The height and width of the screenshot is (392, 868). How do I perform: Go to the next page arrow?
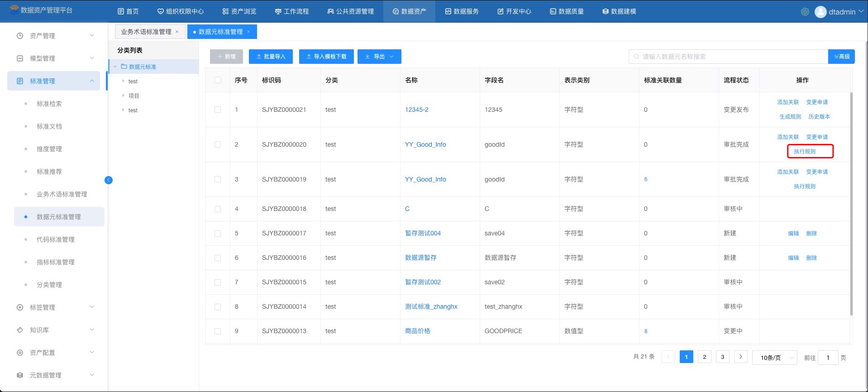tap(741, 357)
